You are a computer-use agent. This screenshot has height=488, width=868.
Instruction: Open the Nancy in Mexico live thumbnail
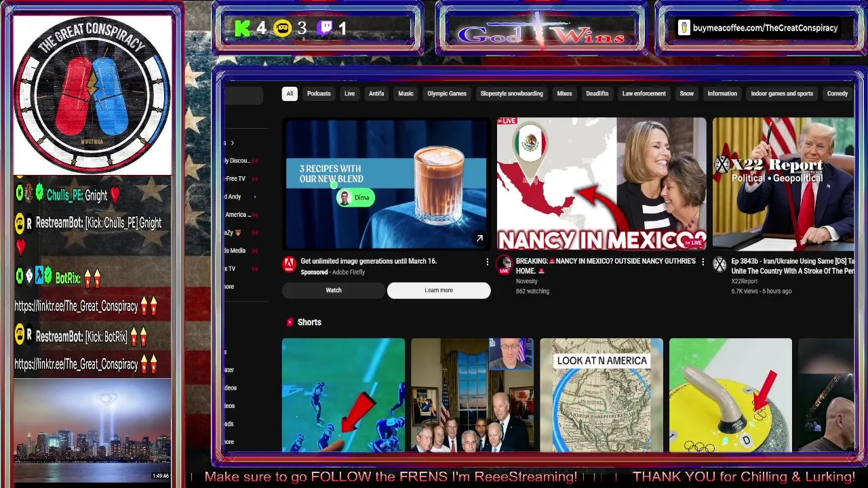click(601, 184)
